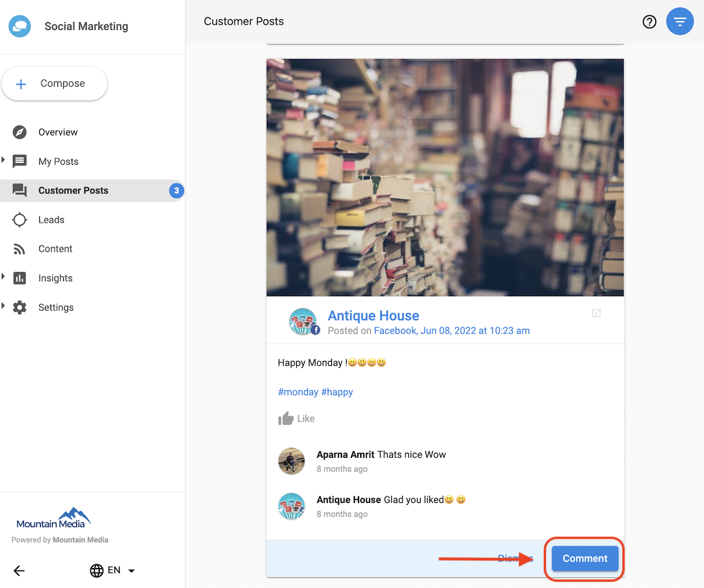Click the Mountain Media logo

54,518
